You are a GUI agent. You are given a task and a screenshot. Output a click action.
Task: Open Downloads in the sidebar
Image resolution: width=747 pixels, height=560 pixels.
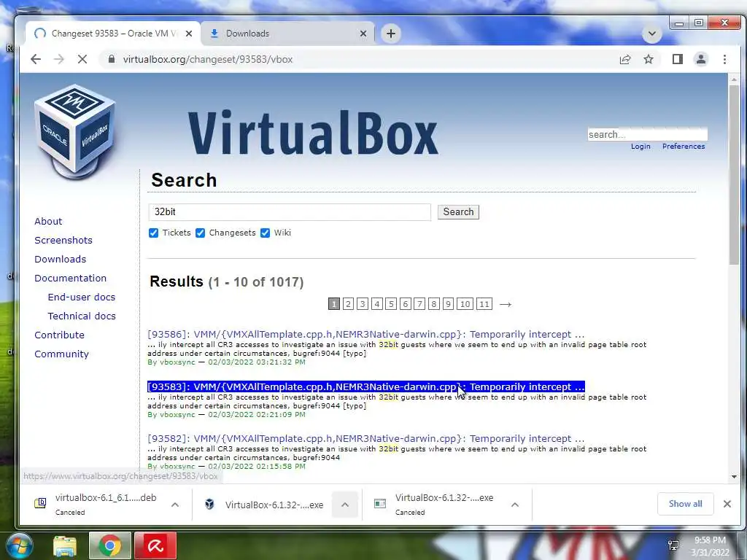click(x=60, y=259)
